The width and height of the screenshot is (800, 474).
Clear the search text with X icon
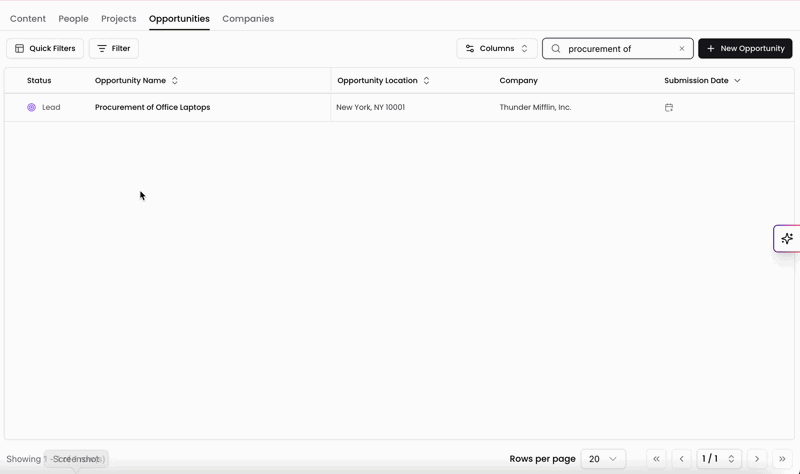point(682,48)
